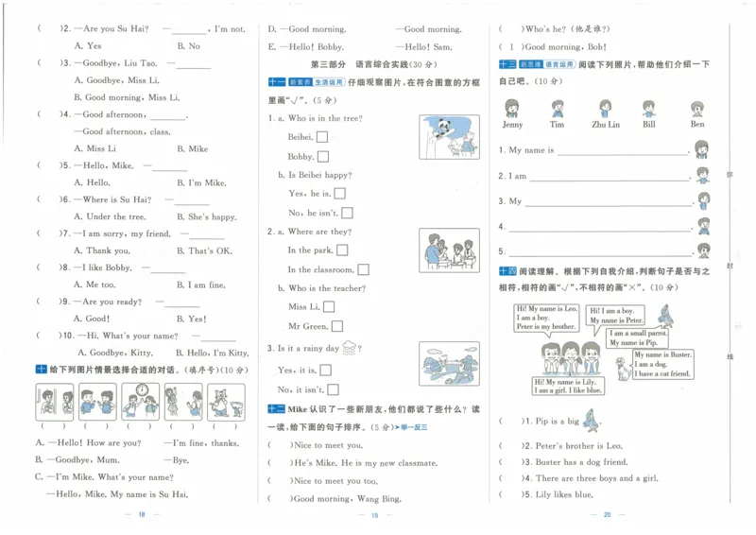Click the rainy landscape picture
756x535 pixels.
pos(450,364)
